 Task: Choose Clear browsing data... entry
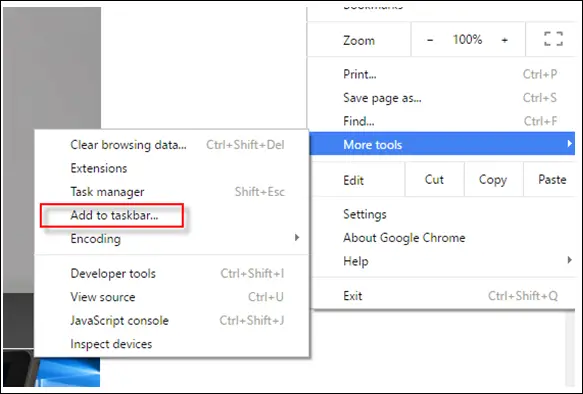click(x=128, y=145)
